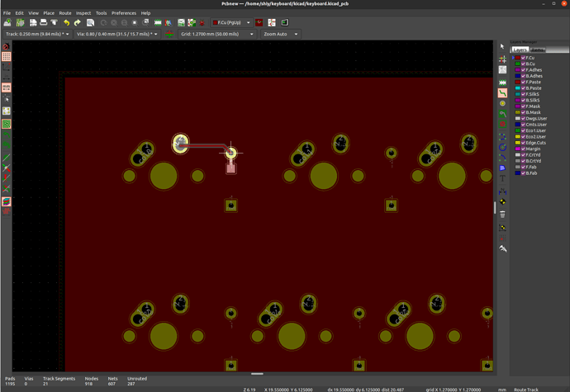This screenshot has width=570, height=392.
Task: Select the Add Footprint tool
Action: 502,83
